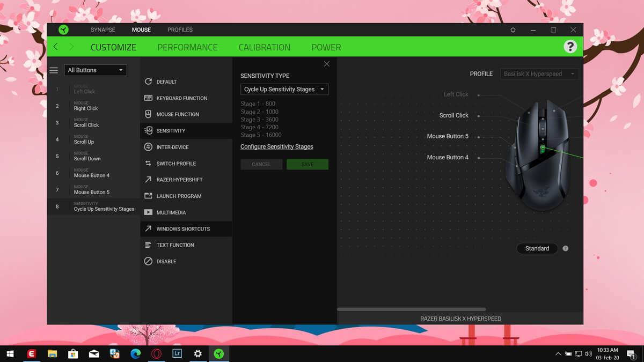Select the Default function icon

tap(148, 82)
